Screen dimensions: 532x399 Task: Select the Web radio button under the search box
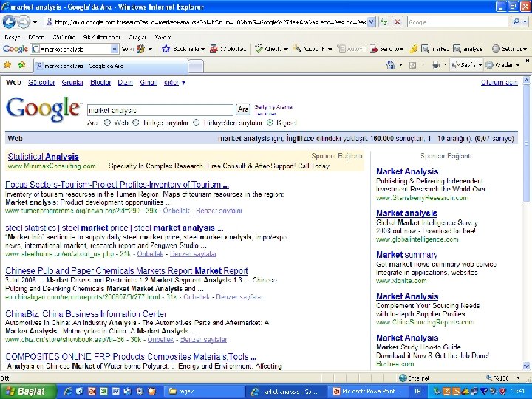pos(107,123)
